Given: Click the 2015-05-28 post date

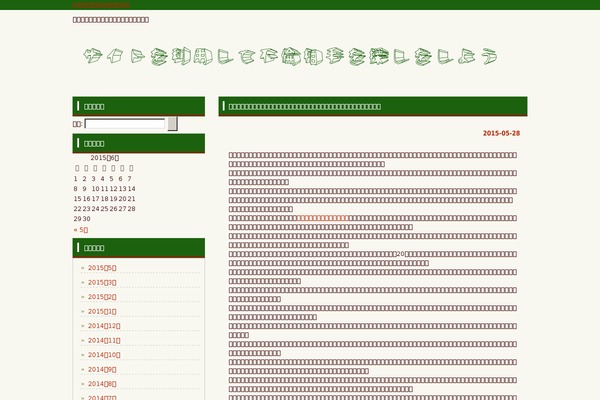Looking at the screenshot, I should 501,133.
